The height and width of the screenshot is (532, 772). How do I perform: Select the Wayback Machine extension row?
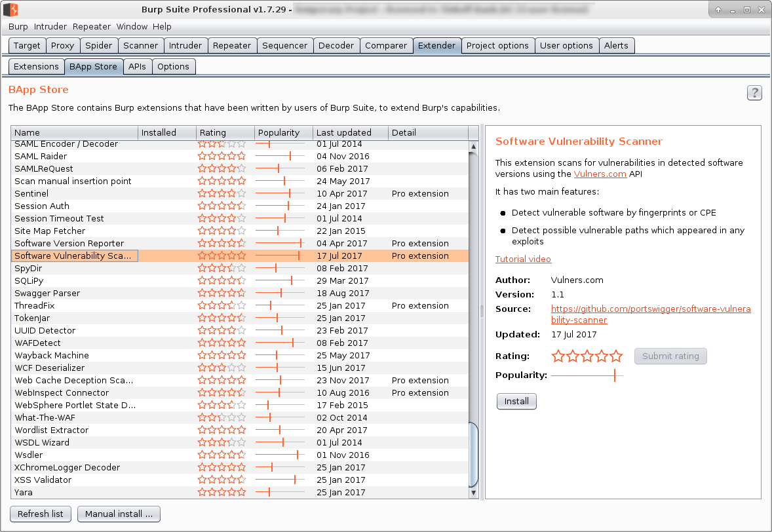[240, 355]
